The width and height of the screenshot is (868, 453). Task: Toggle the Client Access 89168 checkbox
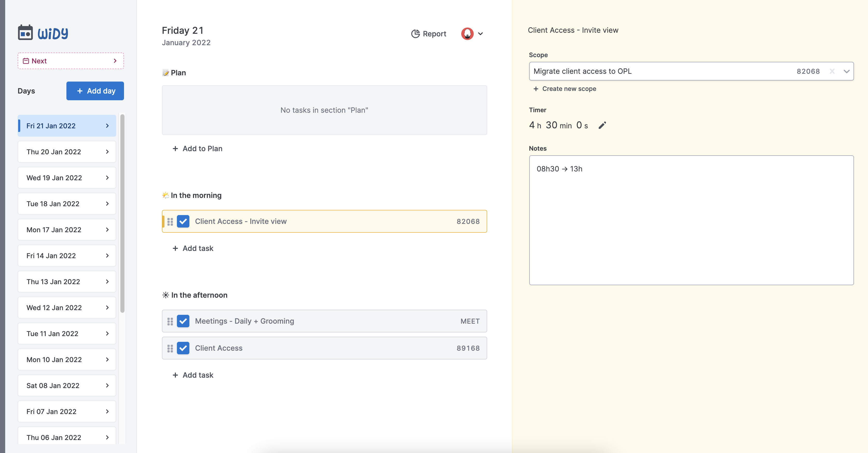[183, 348]
